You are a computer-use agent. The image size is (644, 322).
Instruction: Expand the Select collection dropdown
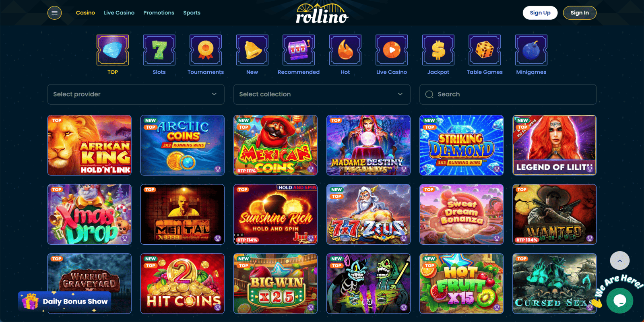pos(322,94)
